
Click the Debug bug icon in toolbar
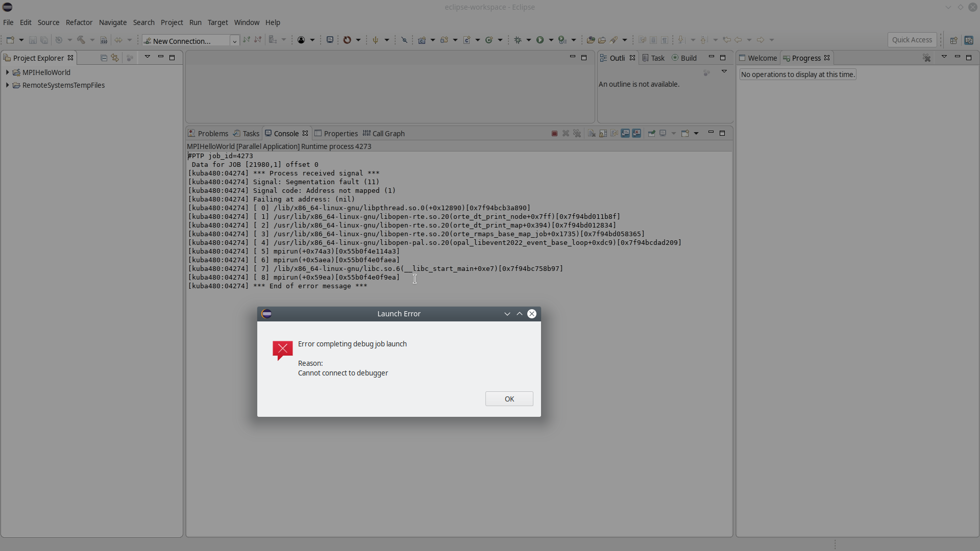click(x=518, y=40)
